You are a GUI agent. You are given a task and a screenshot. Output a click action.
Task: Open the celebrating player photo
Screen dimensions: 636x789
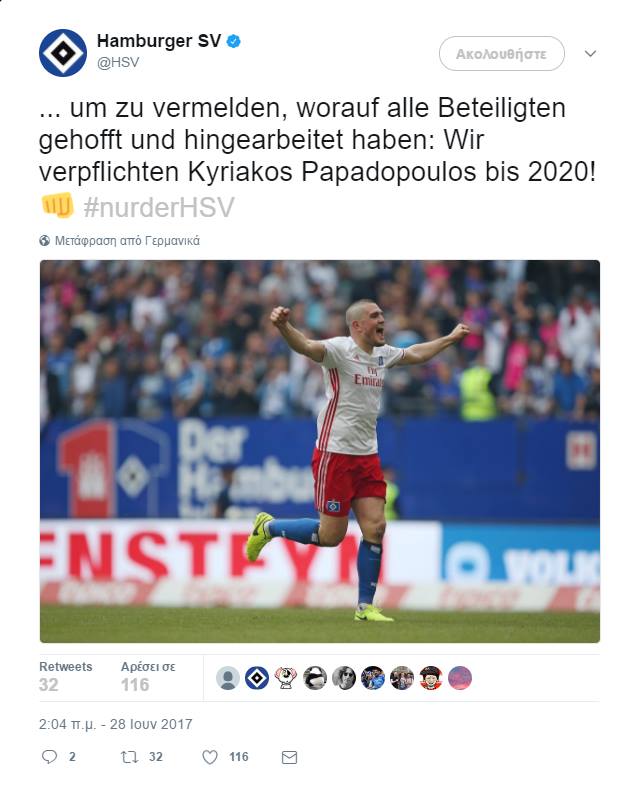coord(320,451)
